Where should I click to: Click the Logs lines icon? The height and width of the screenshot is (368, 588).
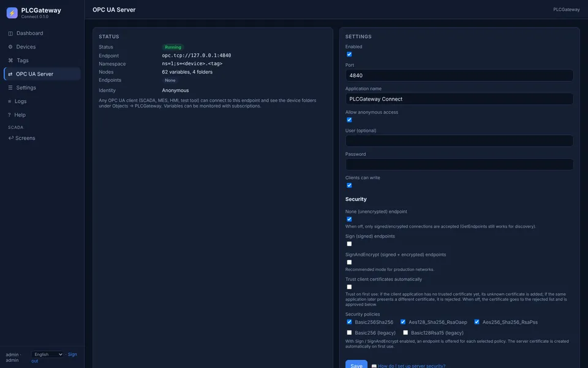pyautogui.click(x=10, y=101)
